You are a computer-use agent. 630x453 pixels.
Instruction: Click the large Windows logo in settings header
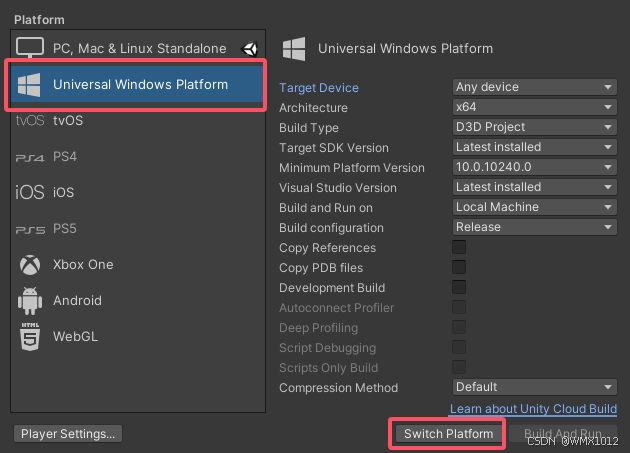[x=294, y=49]
